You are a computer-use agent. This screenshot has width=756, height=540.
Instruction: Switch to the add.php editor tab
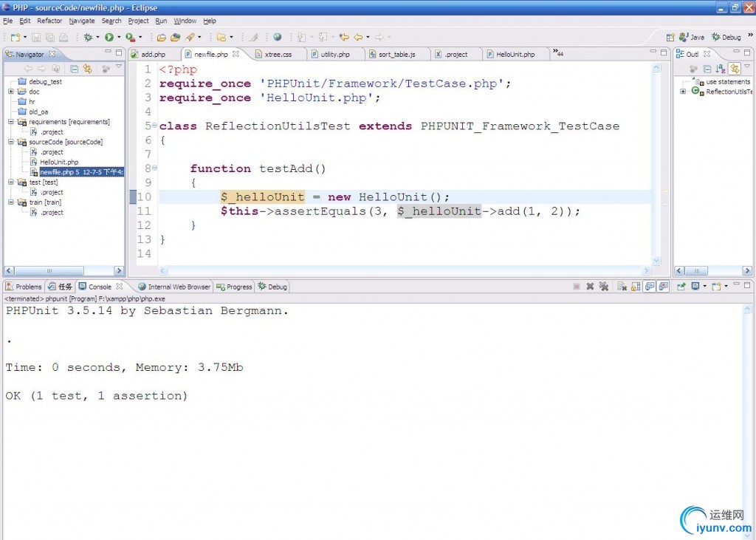(x=154, y=55)
